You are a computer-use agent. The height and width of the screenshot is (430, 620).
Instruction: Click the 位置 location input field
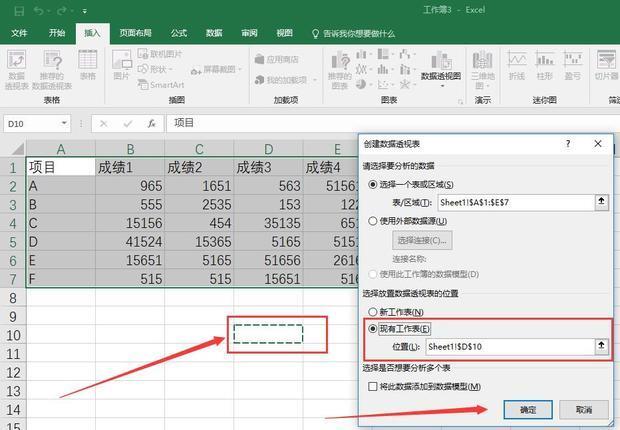coord(508,346)
